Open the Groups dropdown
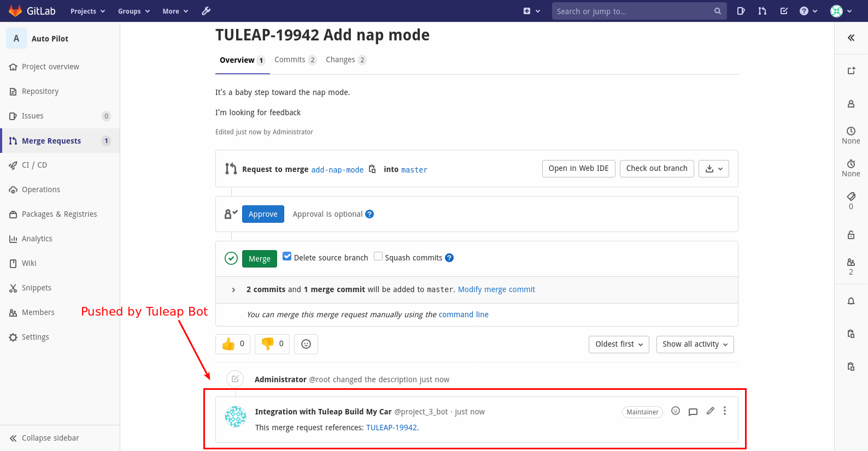This screenshot has height=451, width=868. coord(134,11)
